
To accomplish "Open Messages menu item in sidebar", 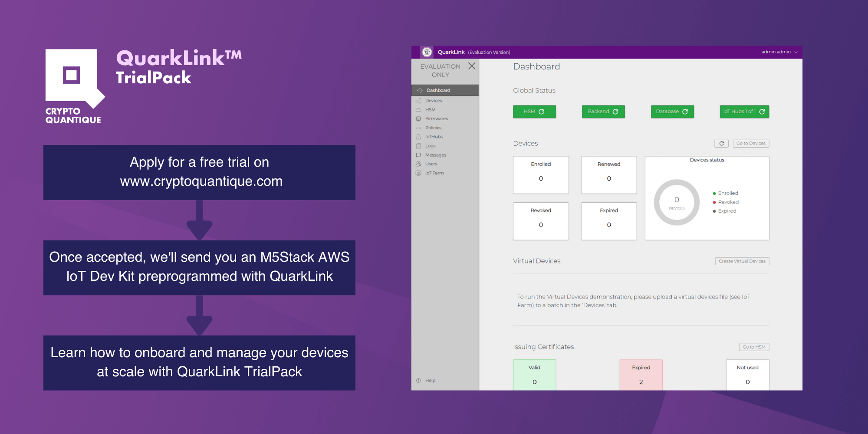I will coord(445,155).
